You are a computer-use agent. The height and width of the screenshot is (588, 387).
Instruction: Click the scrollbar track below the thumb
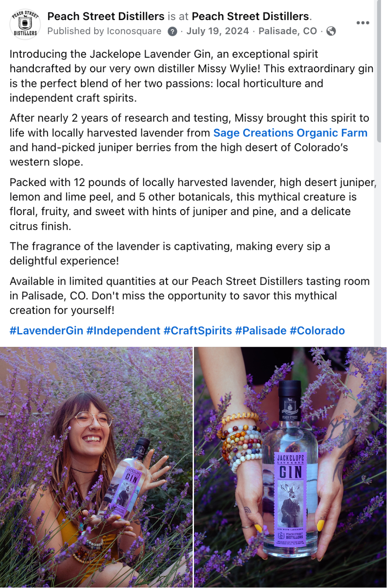click(x=379, y=257)
